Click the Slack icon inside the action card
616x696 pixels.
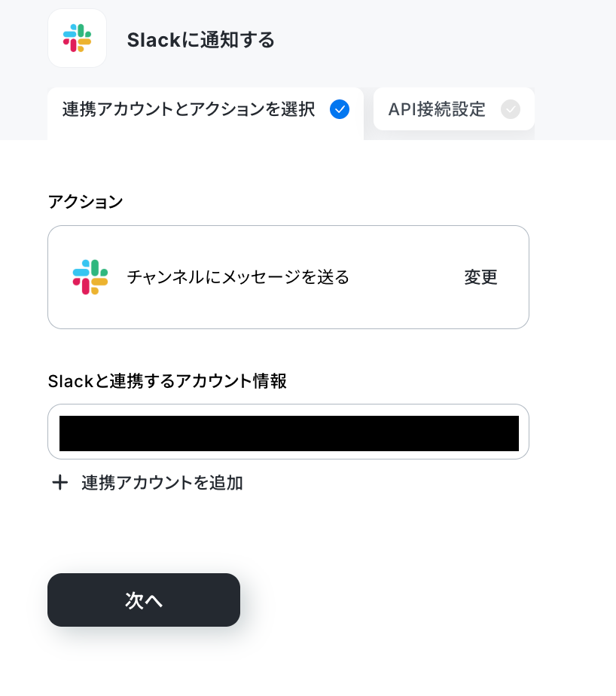[90, 277]
